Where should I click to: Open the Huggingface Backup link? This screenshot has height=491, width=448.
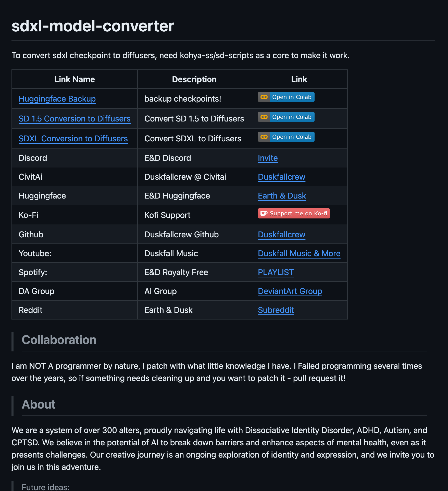pyautogui.click(x=57, y=99)
